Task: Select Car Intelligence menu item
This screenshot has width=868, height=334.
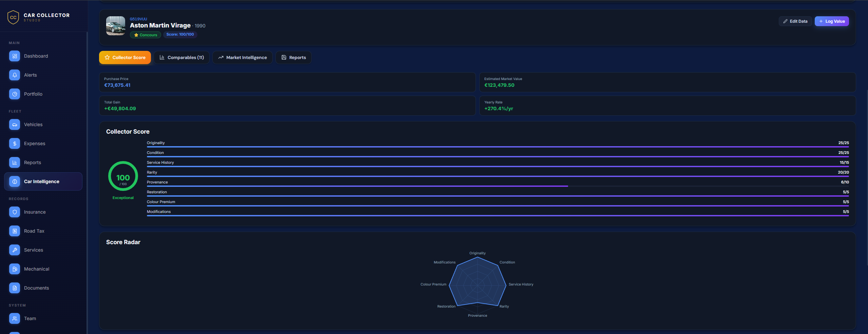Action: (43, 181)
